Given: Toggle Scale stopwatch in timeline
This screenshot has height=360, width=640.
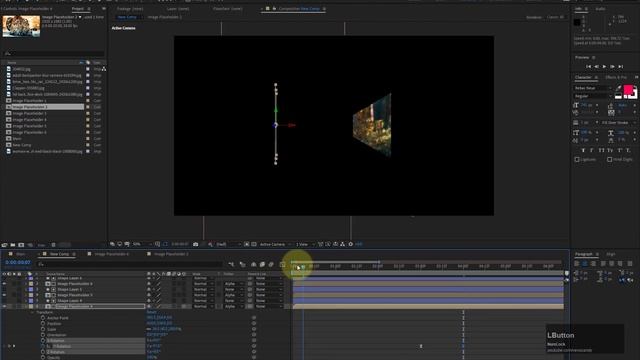Looking at the screenshot, I should (x=43, y=329).
